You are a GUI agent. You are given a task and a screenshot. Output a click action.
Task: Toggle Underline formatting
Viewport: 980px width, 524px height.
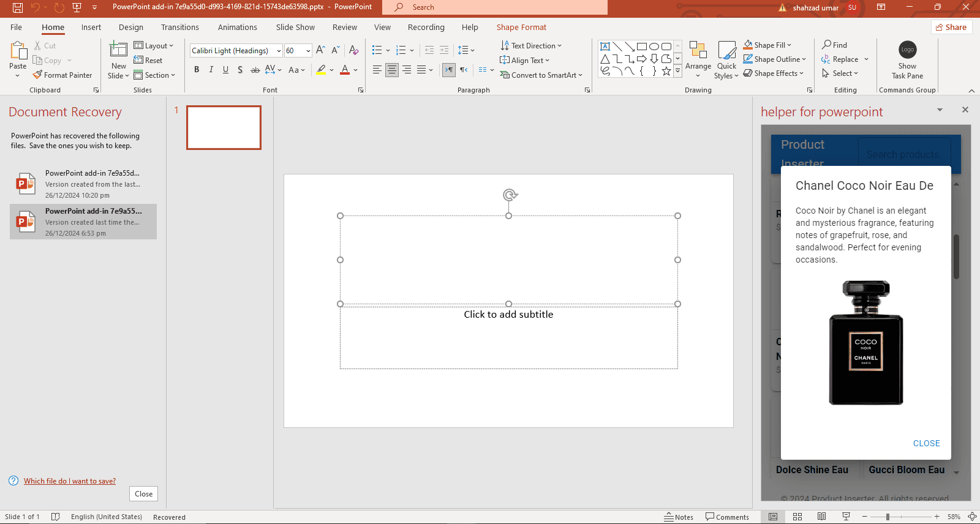click(x=225, y=70)
